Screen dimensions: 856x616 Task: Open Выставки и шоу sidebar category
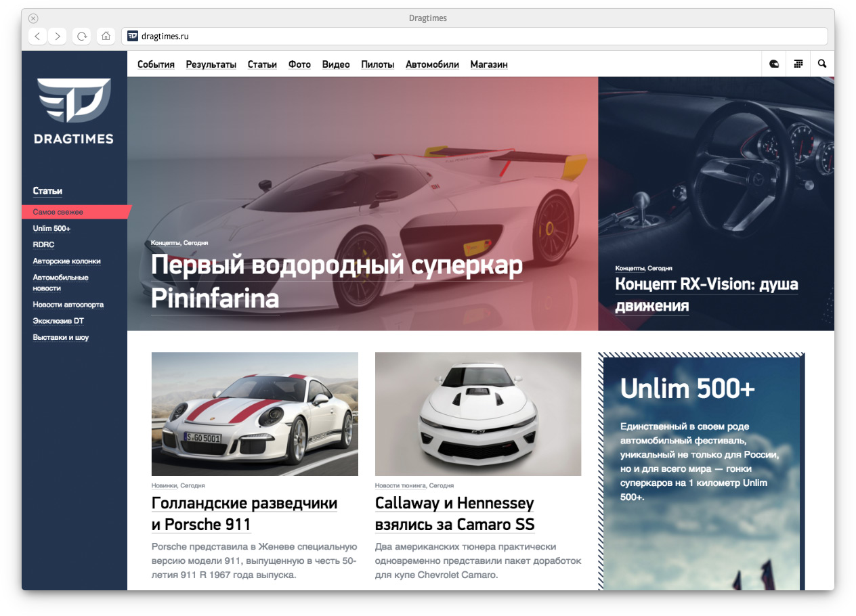61,337
